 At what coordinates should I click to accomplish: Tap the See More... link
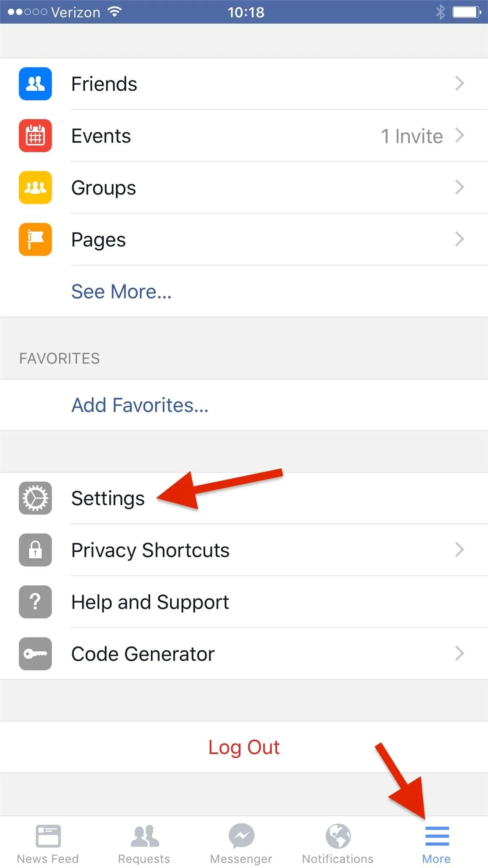point(121,292)
